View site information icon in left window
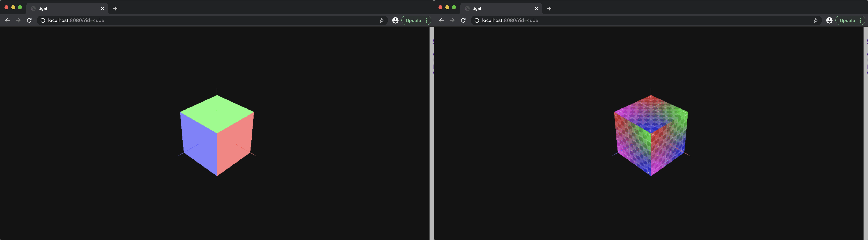The height and width of the screenshot is (240, 868). pos(43,21)
